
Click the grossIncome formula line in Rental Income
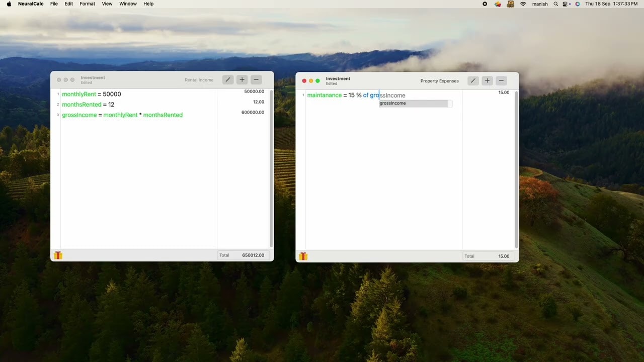coord(122,115)
